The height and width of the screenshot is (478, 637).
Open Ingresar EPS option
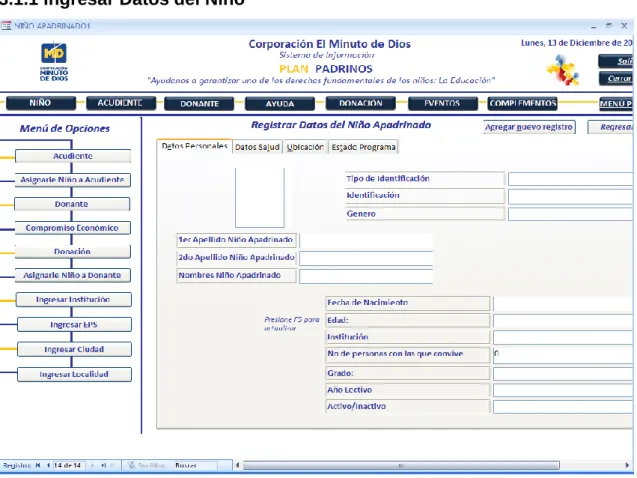pos(74,325)
